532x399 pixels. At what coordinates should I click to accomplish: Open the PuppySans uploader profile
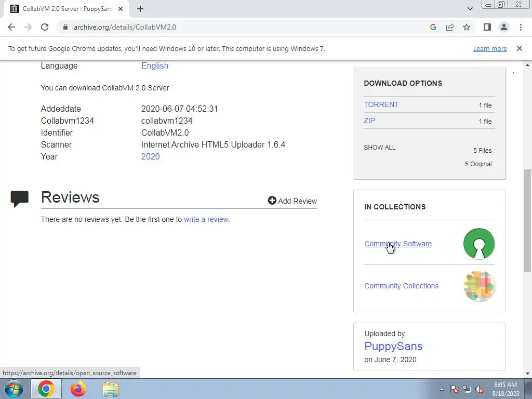393,346
